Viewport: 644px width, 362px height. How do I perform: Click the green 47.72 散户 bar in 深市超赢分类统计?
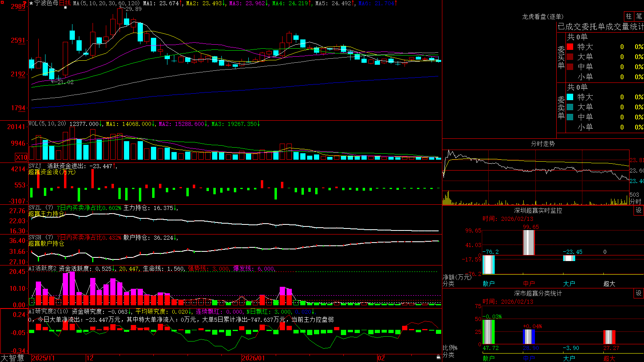tap(489, 332)
